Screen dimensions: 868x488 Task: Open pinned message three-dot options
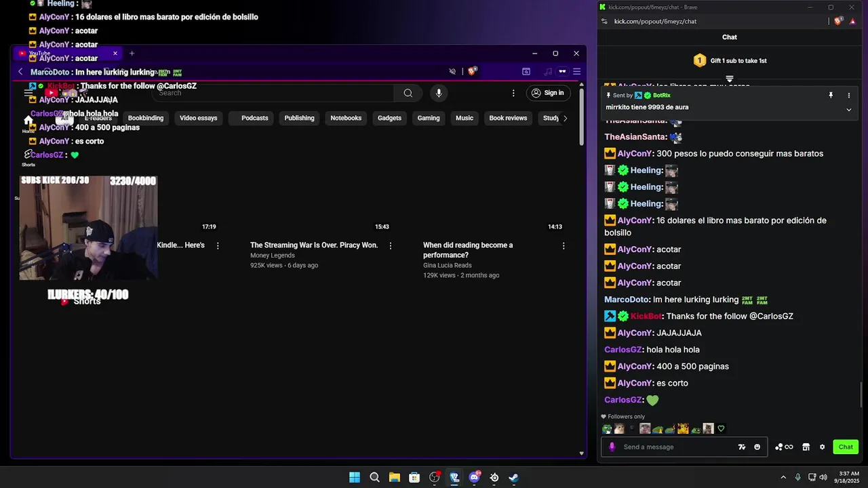[x=849, y=96]
